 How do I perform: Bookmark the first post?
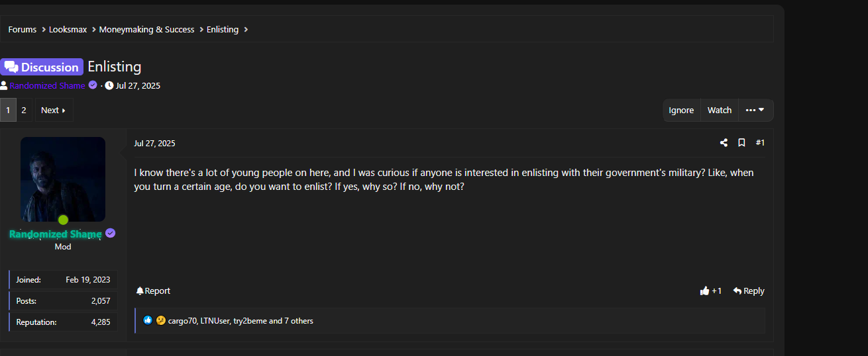(741, 143)
